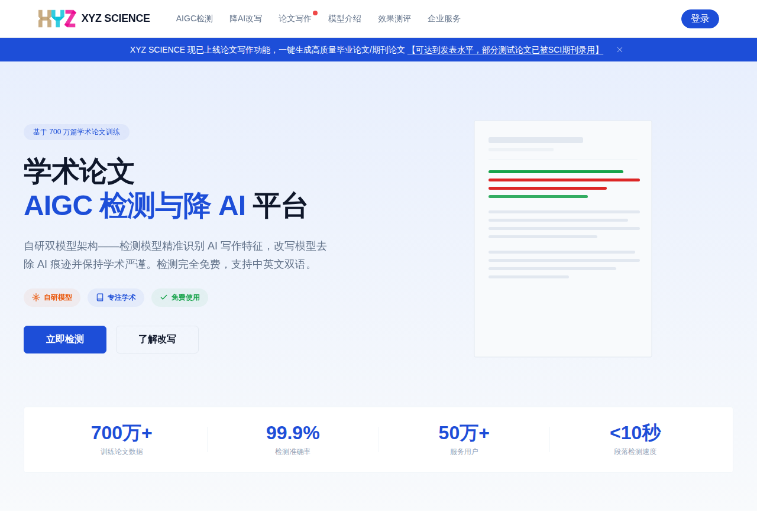The width and height of the screenshot is (757, 532).
Task: Open the AIGC检测 menu item
Action: [195, 18]
